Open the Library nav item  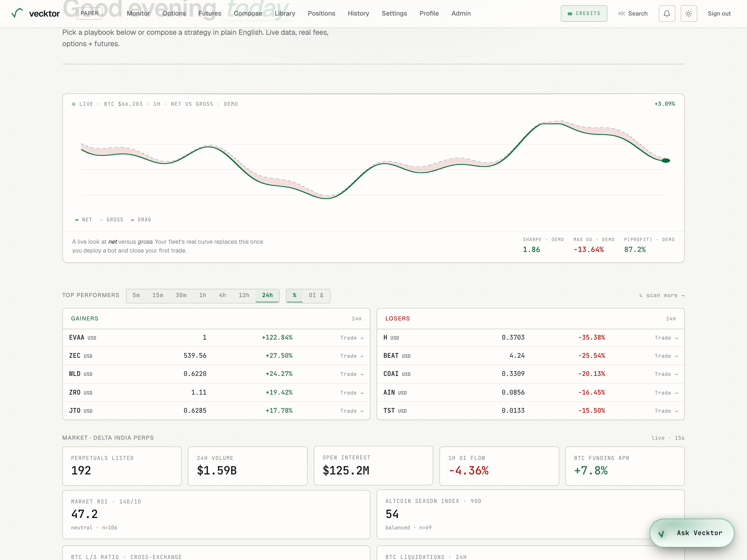(x=285, y=13)
